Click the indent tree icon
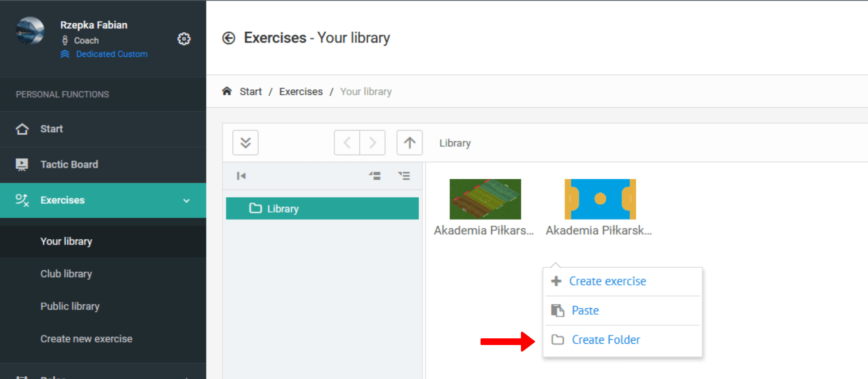868x379 pixels. coord(404,176)
